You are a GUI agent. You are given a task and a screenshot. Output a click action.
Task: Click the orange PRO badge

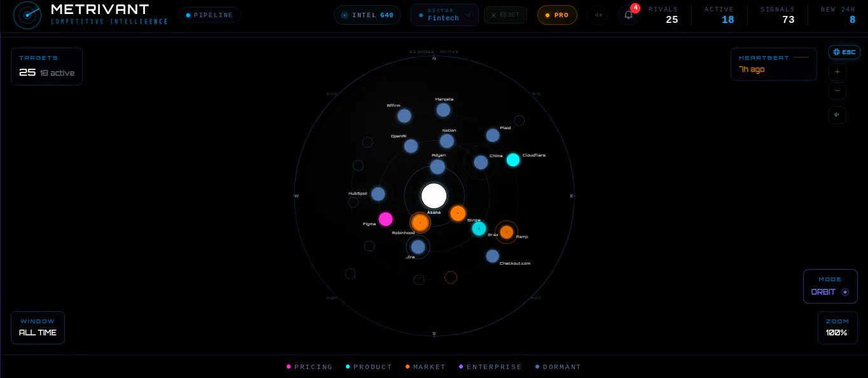coord(557,15)
